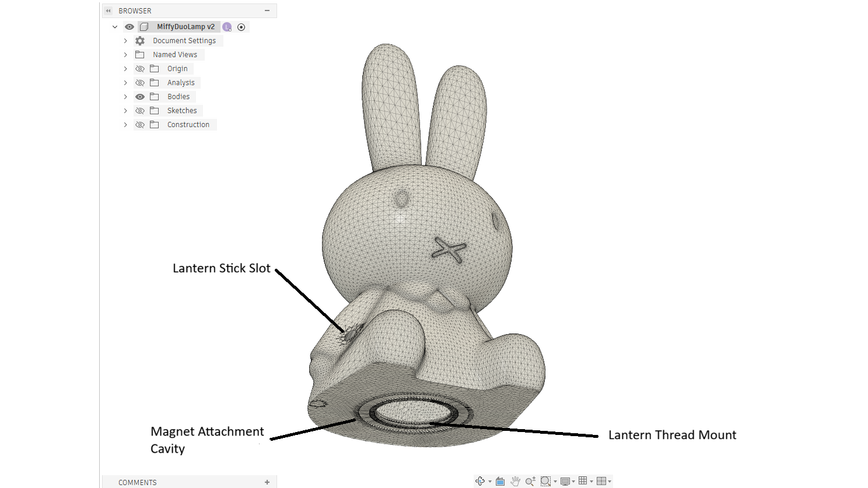Click the COMMENTS panel label
Image resolution: width=868 pixels, height=488 pixels.
(138, 483)
